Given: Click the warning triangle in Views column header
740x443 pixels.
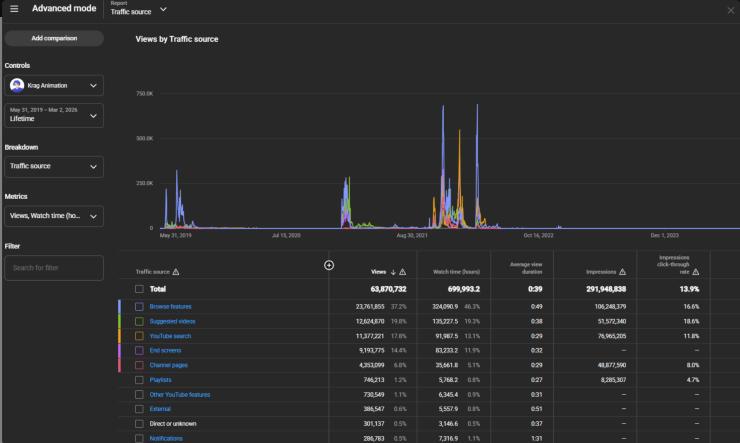Looking at the screenshot, I should [x=403, y=272].
